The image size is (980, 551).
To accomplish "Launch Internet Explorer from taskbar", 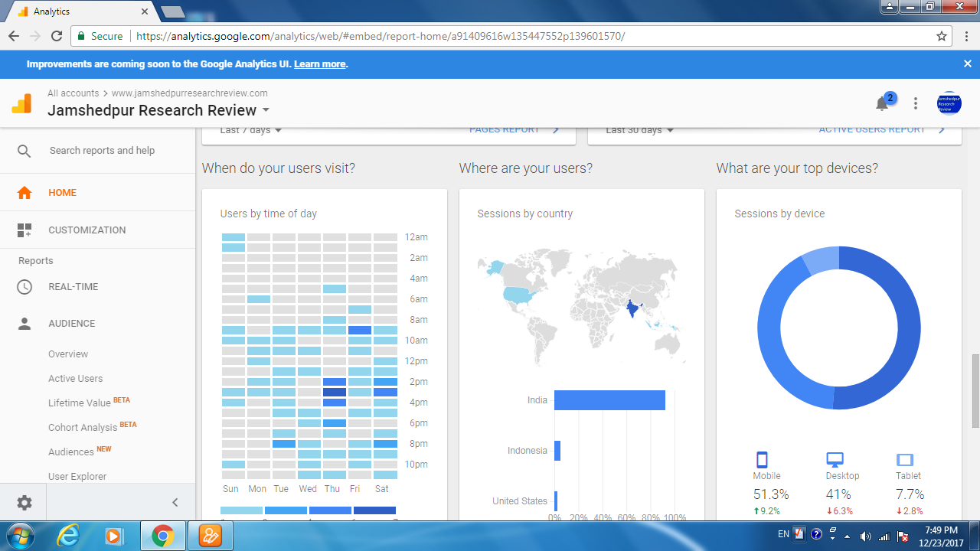I will (x=69, y=536).
